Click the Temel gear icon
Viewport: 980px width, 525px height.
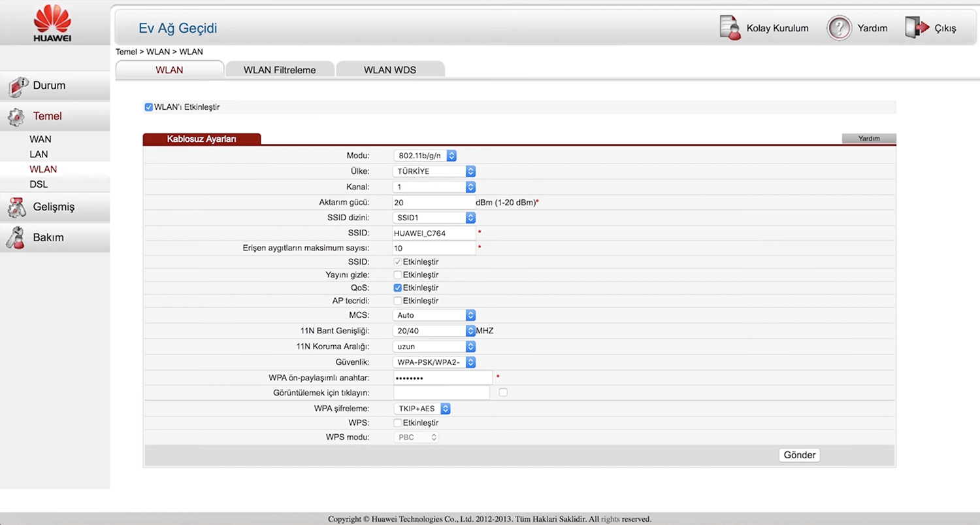[16, 117]
